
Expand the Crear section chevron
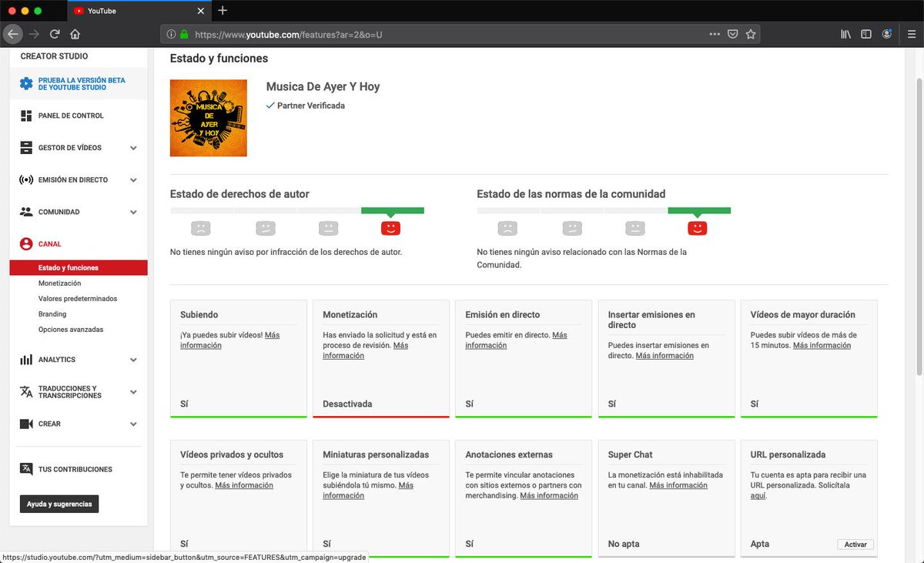pyautogui.click(x=133, y=424)
